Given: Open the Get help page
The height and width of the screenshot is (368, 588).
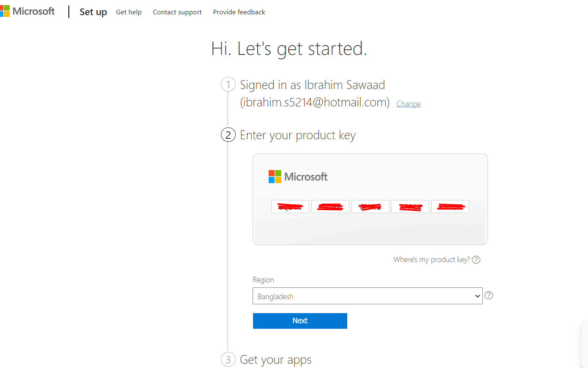Looking at the screenshot, I should (x=128, y=12).
